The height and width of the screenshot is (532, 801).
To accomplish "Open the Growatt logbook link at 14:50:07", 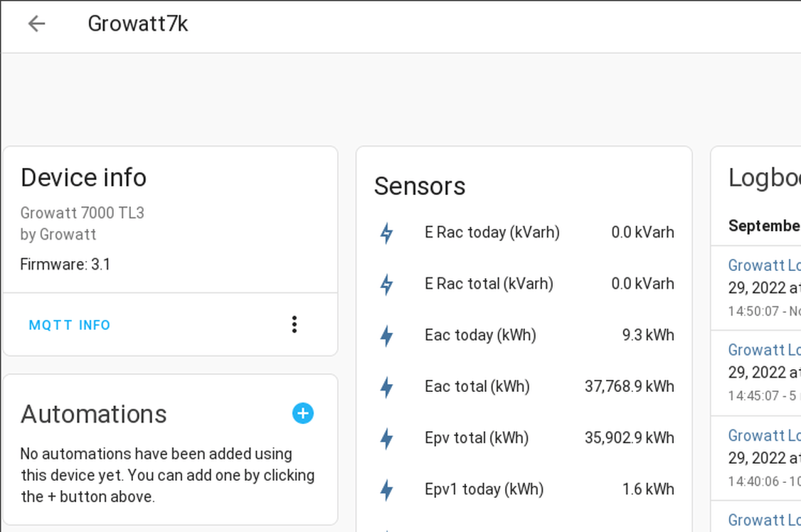I will (x=764, y=265).
